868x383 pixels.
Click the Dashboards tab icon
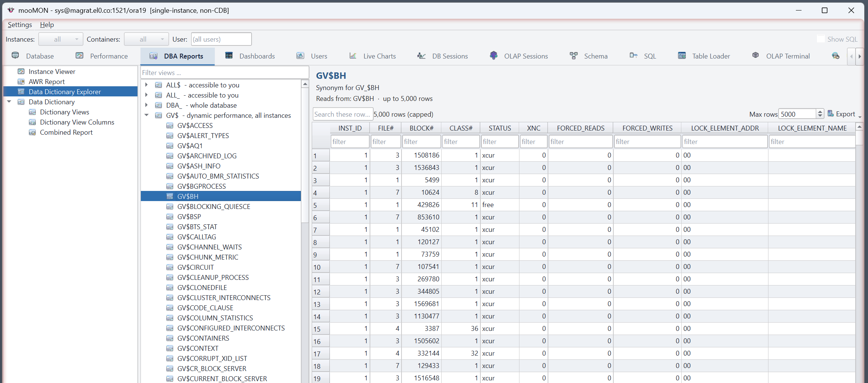(x=229, y=56)
